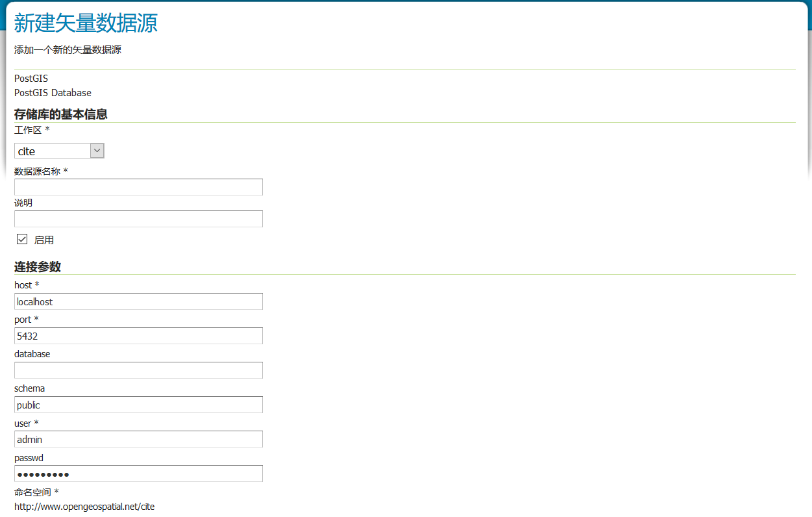Click the schema field containing public

point(138,405)
